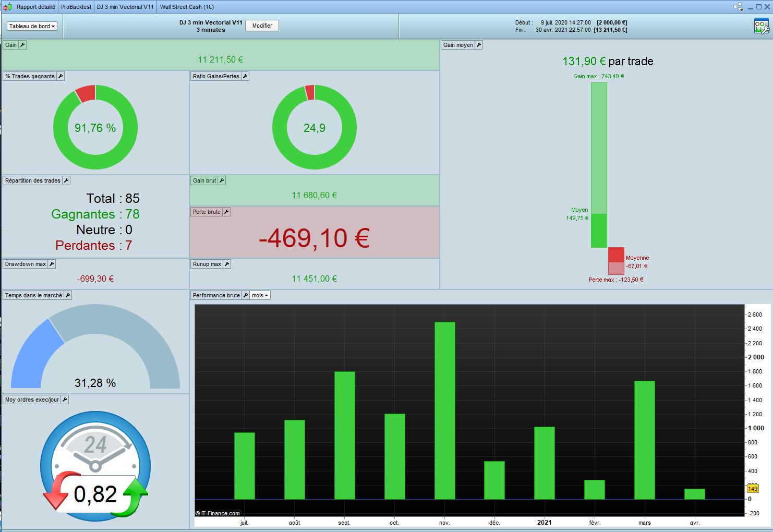Image resolution: width=773 pixels, height=532 pixels.
Task: Click the 131,90 € par trade text
Action: [608, 62]
